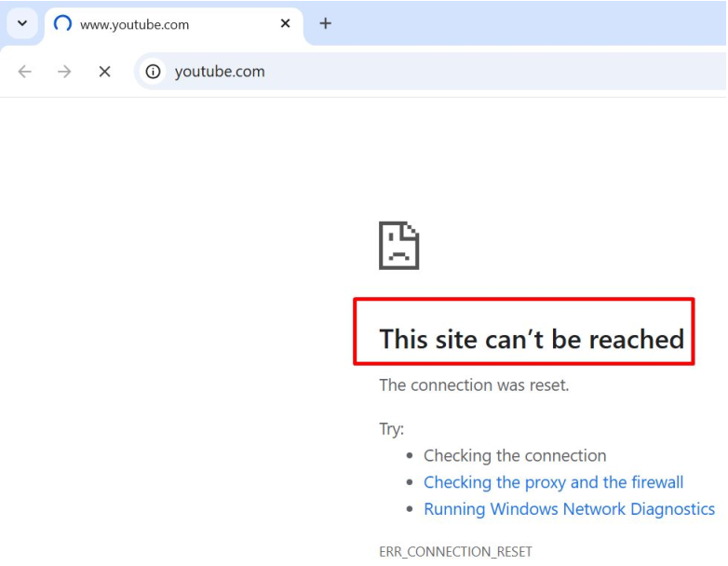Open "Running Windows Network Diagnostics" link

569,509
